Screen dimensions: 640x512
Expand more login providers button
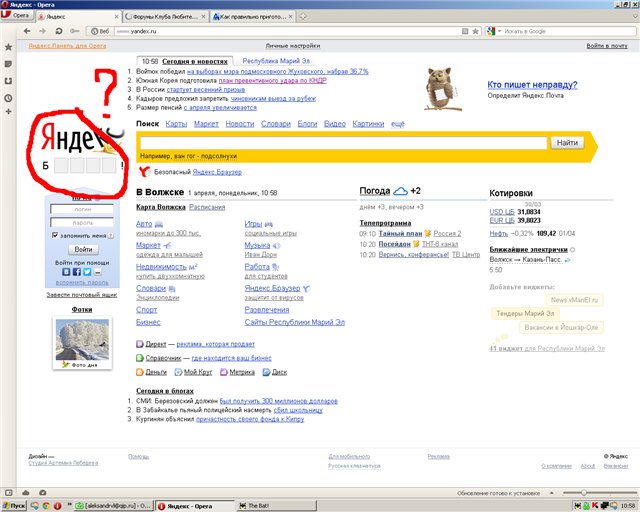(97, 272)
